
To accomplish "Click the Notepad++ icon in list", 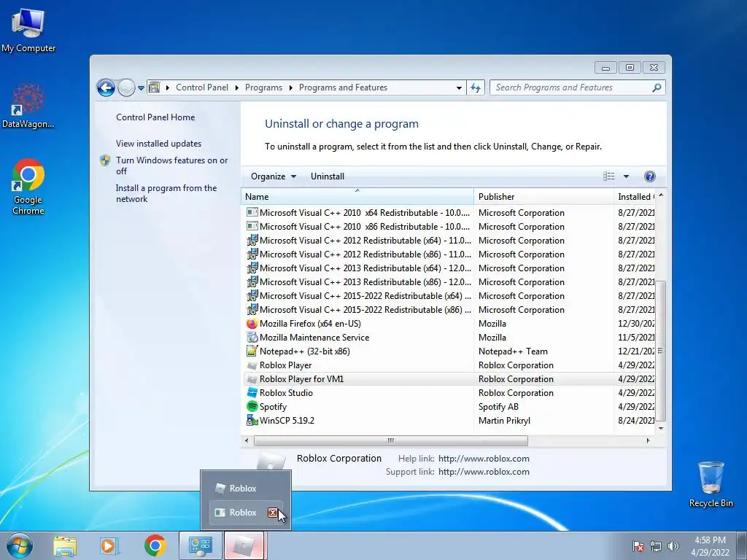I will (252, 351).
